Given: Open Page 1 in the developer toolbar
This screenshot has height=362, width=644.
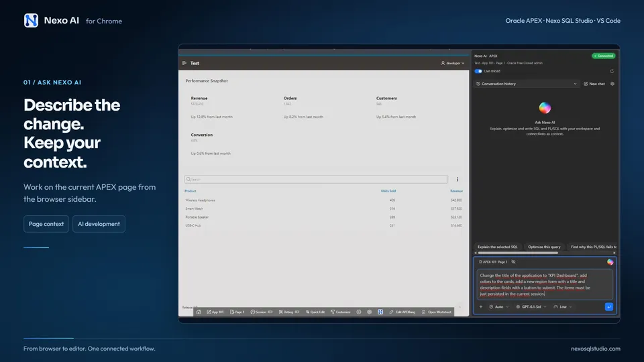Looking at the screenshot, I should (x=237, y=312).
